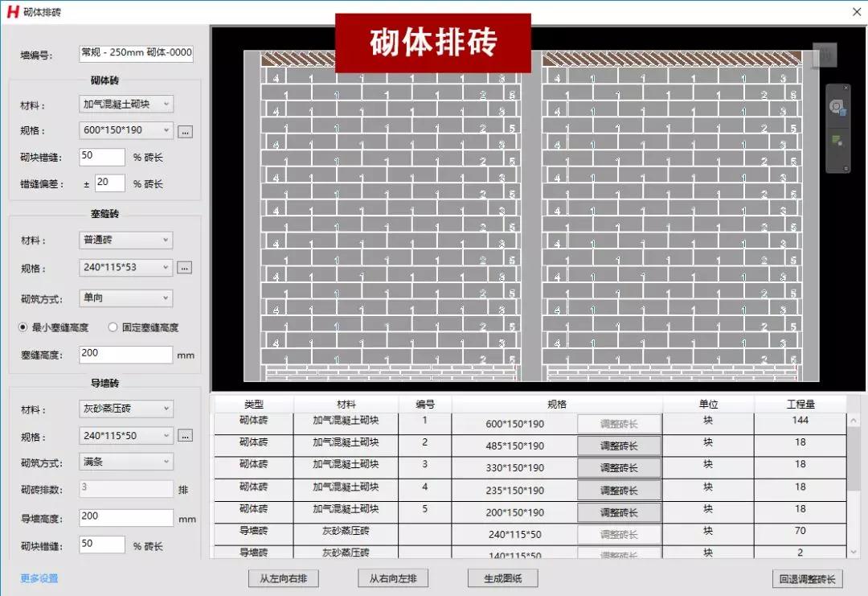Click the 回退调整砖长 button
This screenshot has width=868, height=596.
click(807, 579)
